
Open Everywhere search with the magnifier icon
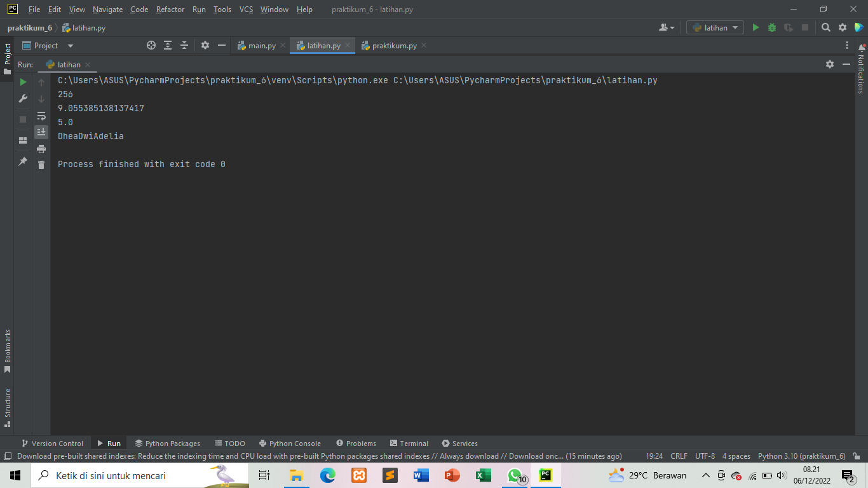(826, 27)
